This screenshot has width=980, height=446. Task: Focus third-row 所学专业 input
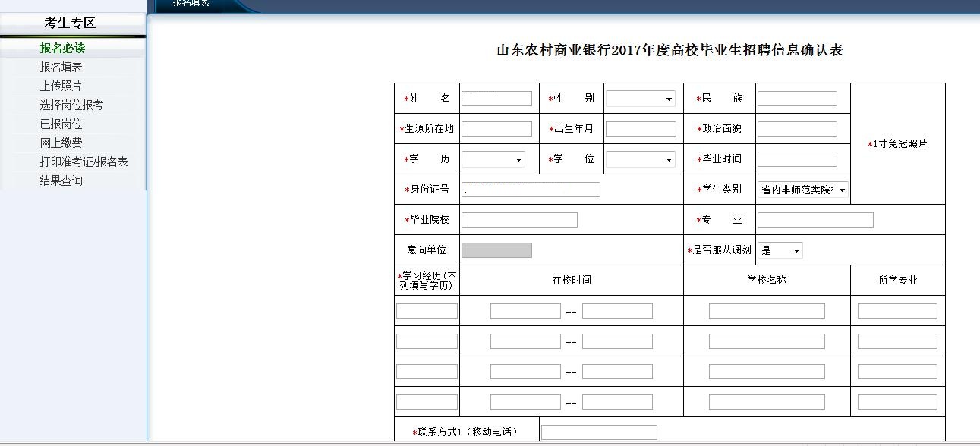click(897, 372)
